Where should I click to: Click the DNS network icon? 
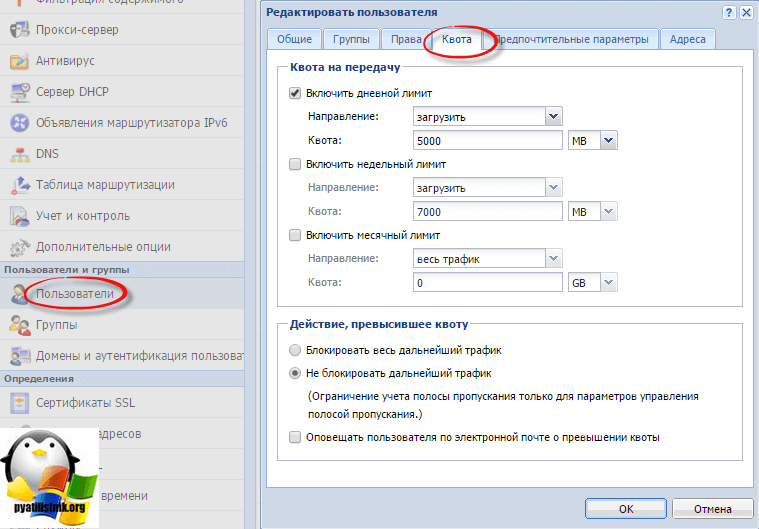click(19, 154)
